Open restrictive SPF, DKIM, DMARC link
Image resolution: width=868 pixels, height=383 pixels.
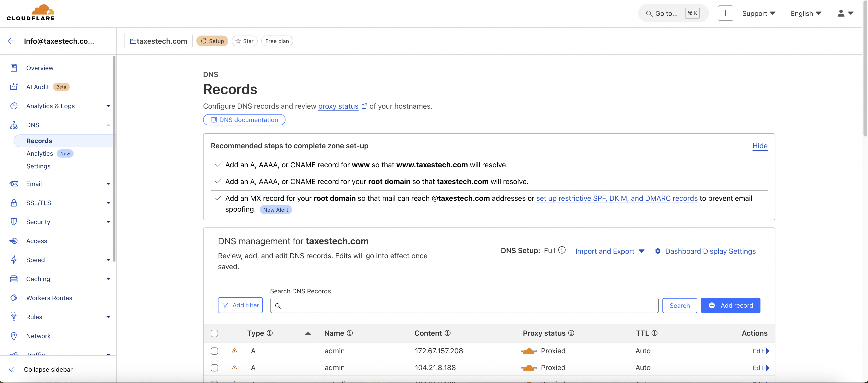617,199
